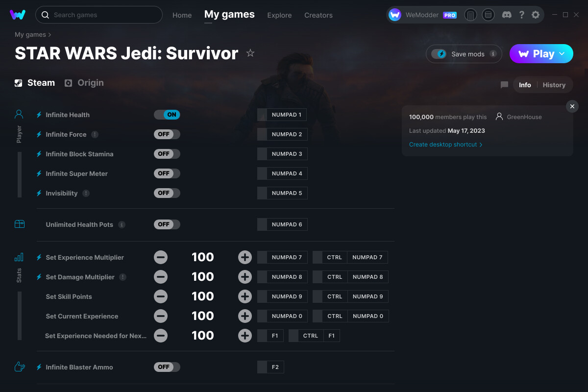Increase Set Skill Points with plus

[x=245, y=296]
